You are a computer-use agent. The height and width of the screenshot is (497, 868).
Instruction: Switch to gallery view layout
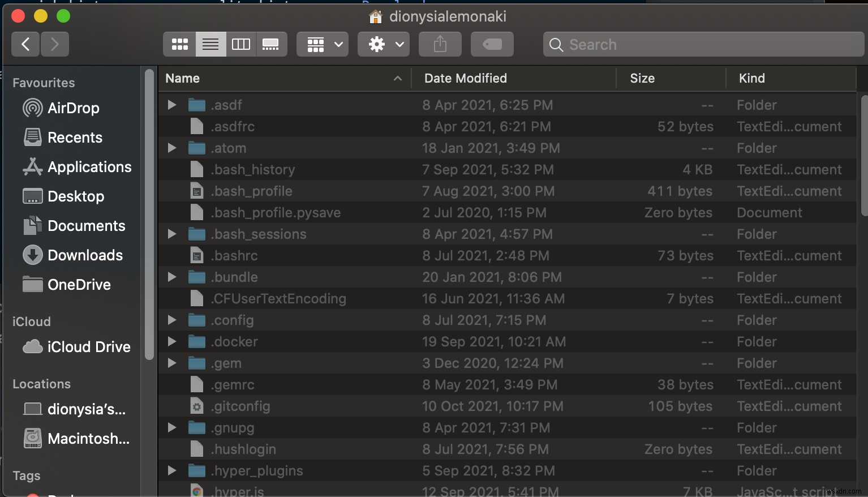tap(271, 44)
